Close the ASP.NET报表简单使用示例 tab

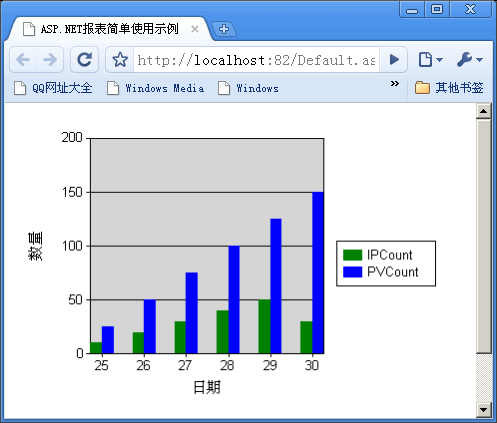pyautogui.click(x=195, y=29)
